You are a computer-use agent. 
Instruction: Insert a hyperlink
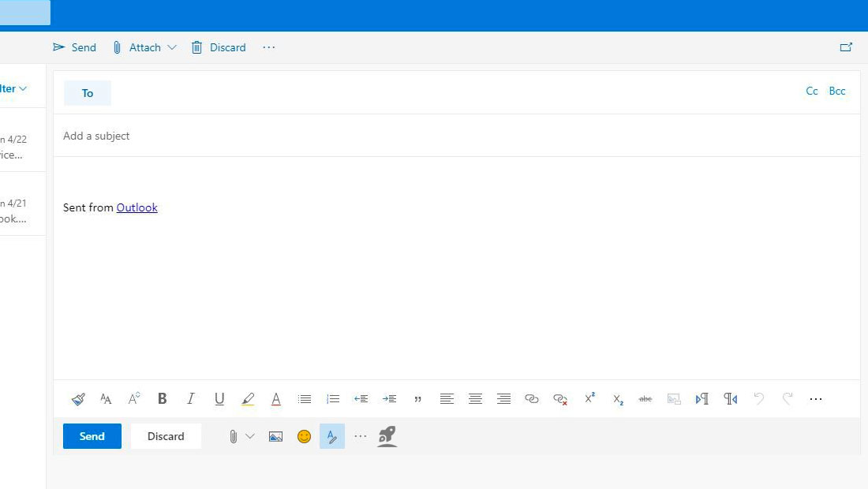coord(531,399)
